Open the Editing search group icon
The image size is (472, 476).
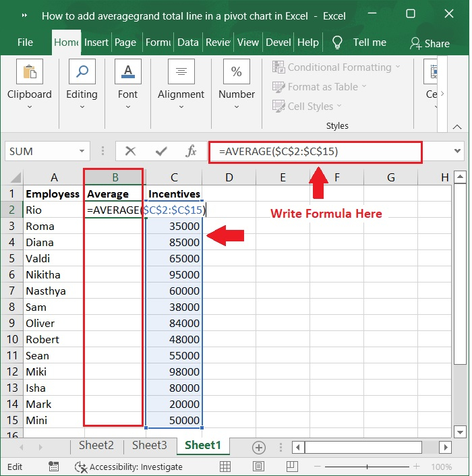pos(82,71)
